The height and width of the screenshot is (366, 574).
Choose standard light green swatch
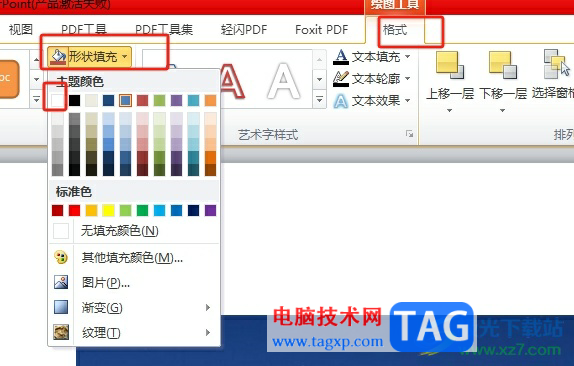pyautogui.click(x=126, y=210)
